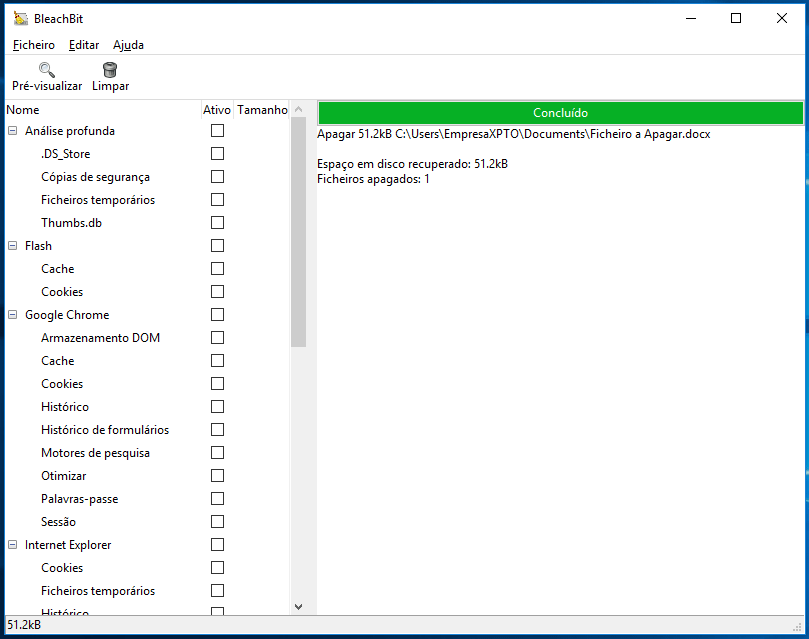Screen dimensions: 809x639
Task: Sort by the Nome column header
Action: 103,110
